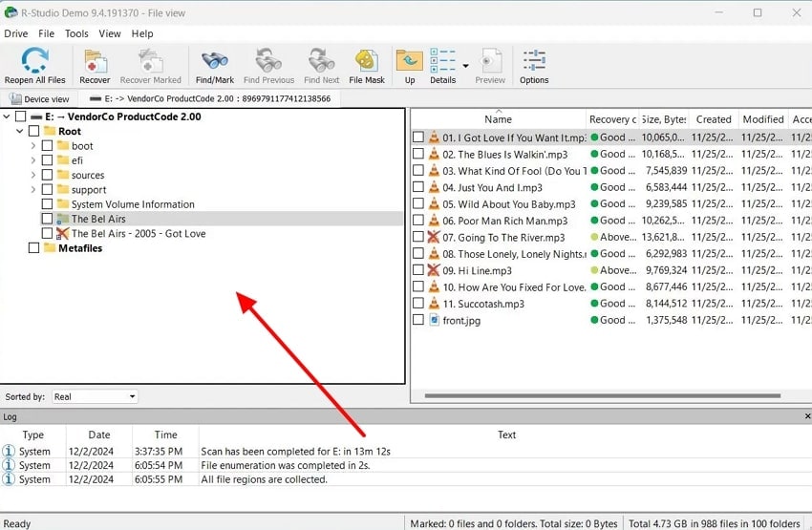Collapse the E: VendorCo drive node

(x=7, y=117)
